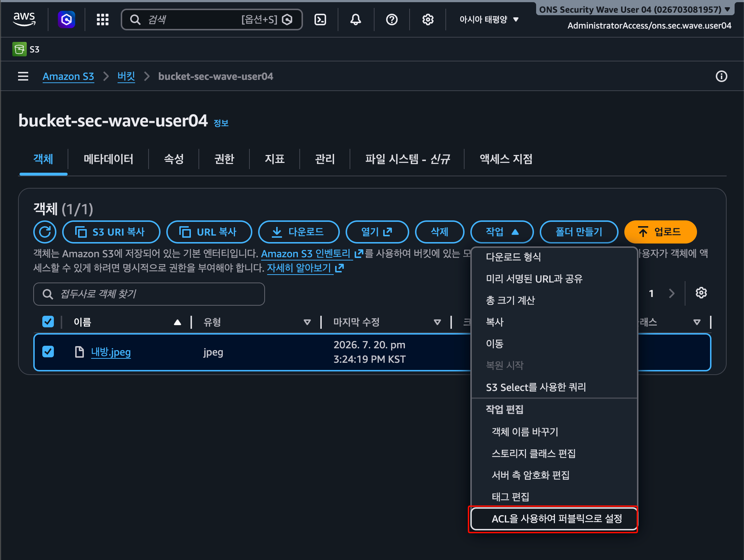This screenshot has width=744, height=560.
Task: Click the S3 service shortcut icon
Action: coord(20,49)
